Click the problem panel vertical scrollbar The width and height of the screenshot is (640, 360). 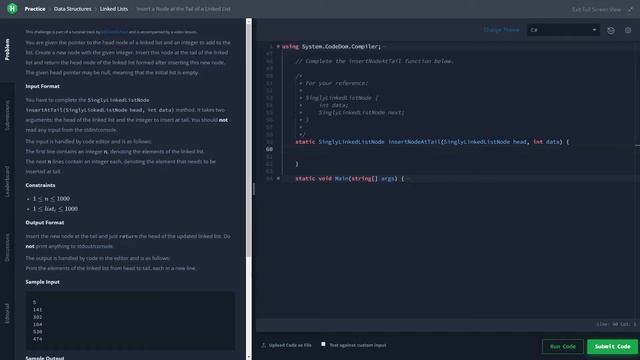249,139
